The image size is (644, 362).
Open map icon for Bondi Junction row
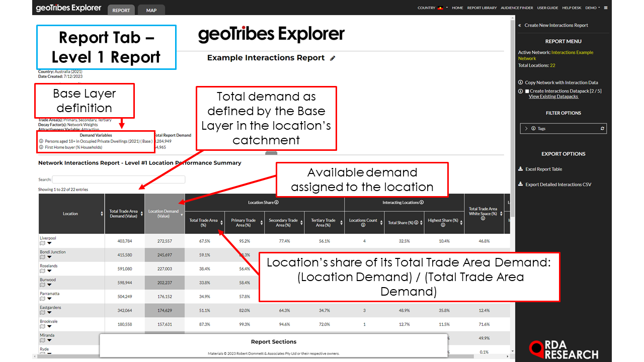(42, 257)
